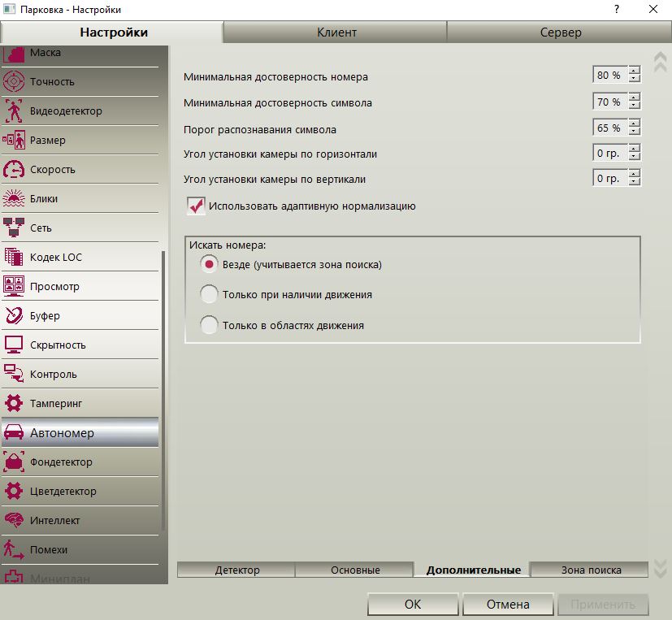Switch to the Сервер tab
Viewport: 672px width, 620px height.
(x=560, y=33)
